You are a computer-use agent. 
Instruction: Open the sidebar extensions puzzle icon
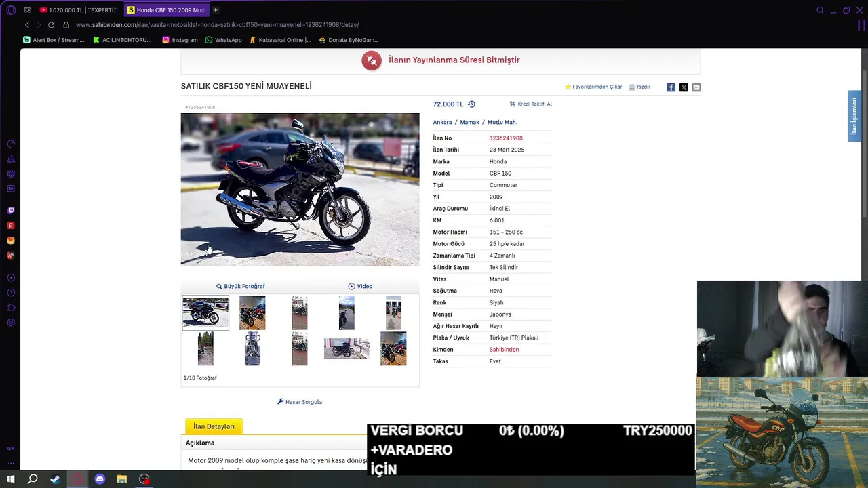tap(11, 308)
